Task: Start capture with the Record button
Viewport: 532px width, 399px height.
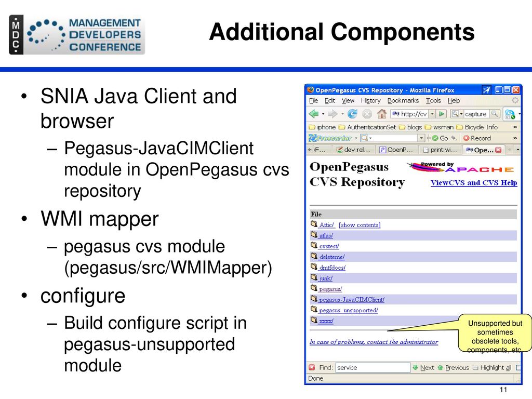Action: pos(477,138)
